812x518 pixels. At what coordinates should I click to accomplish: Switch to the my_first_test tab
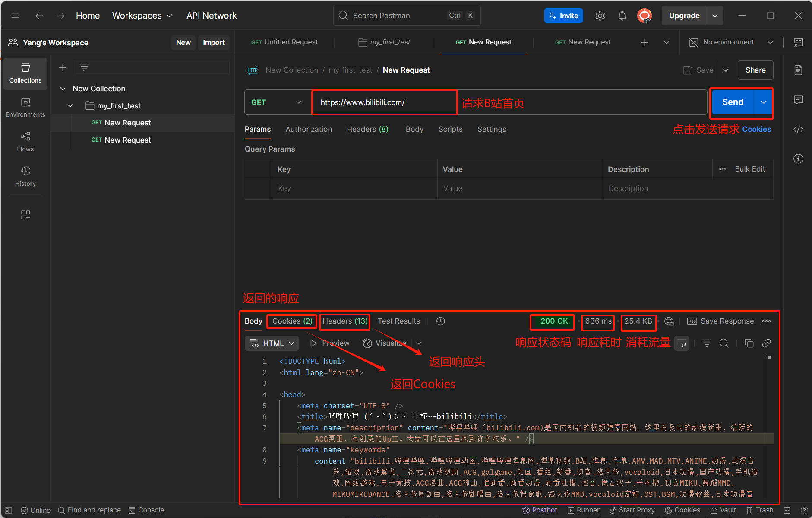click(384, 42)
